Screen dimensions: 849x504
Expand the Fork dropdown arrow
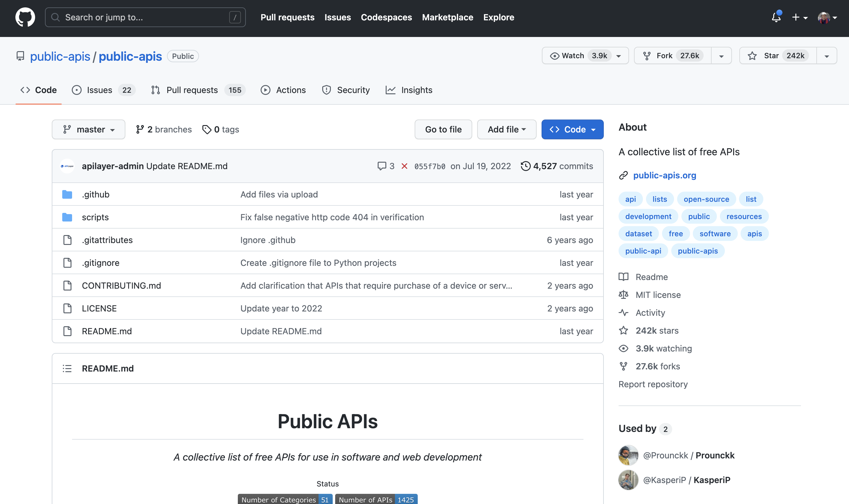[x=721, y=56]
